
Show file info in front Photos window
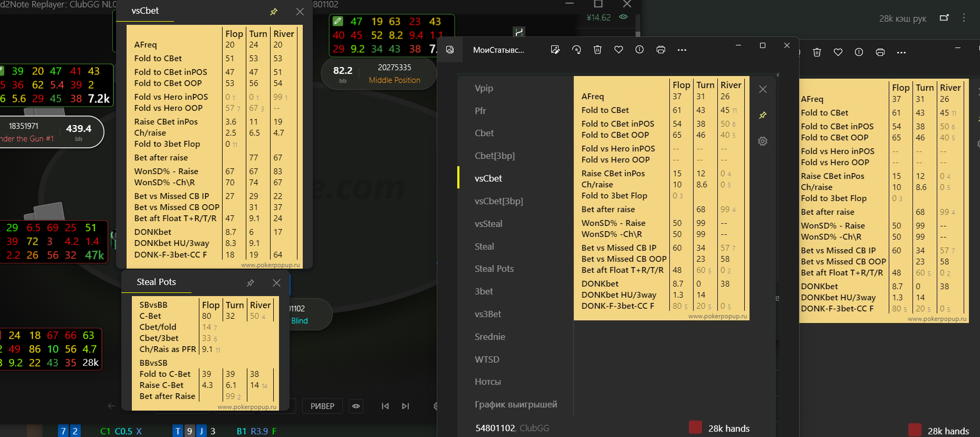point(640,50)
